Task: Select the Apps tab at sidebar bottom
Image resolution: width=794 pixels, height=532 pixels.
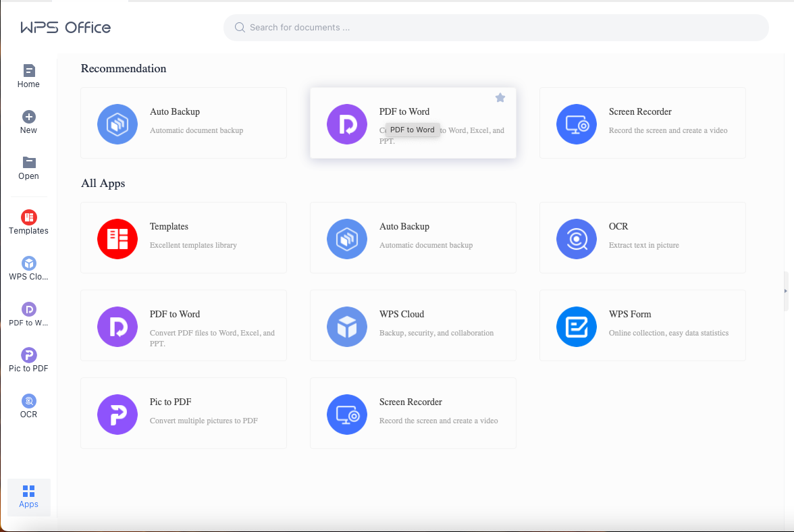Action: 29,497
